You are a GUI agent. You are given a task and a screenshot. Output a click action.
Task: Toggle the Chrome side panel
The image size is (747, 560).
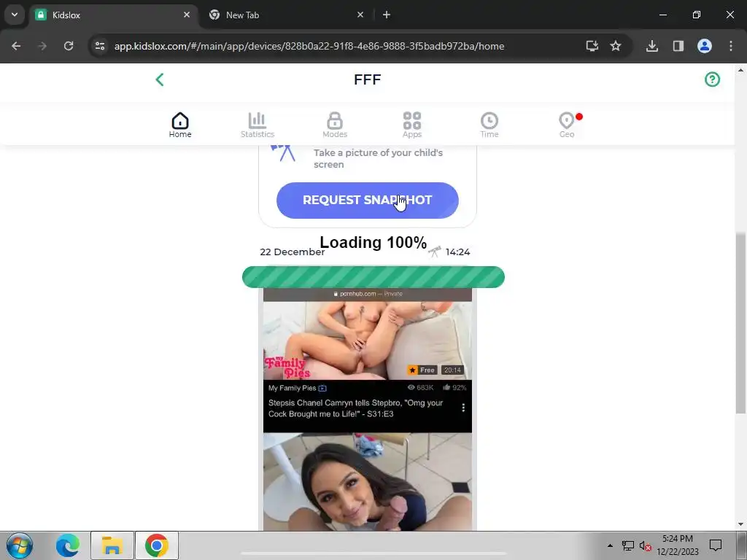(x=678, y=46)
